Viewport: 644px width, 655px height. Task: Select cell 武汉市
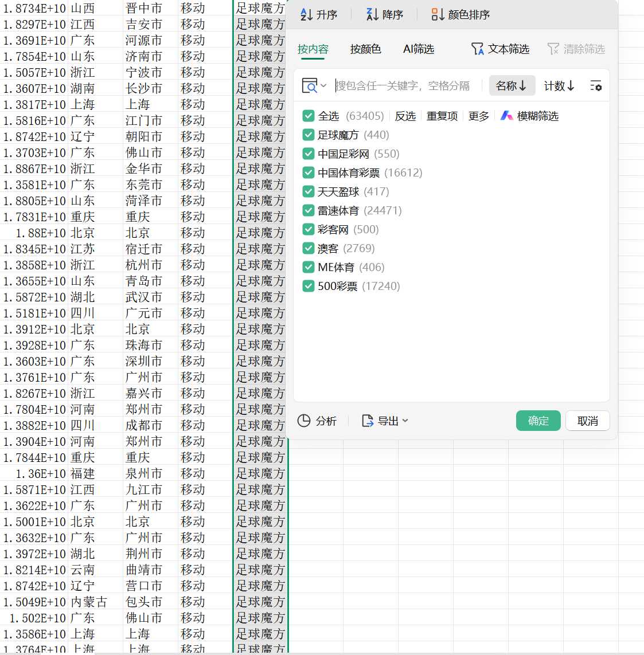(150, 297)
